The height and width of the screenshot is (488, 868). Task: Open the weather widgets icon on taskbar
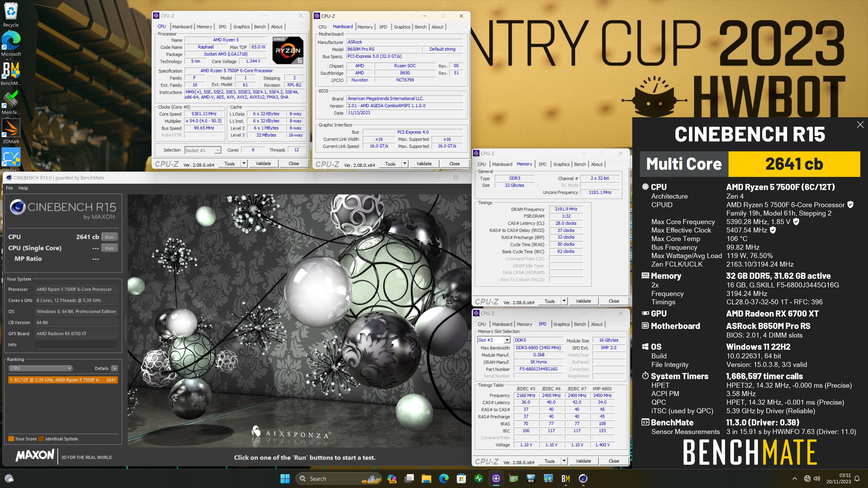pyautogui.click(x=9, y=479)
